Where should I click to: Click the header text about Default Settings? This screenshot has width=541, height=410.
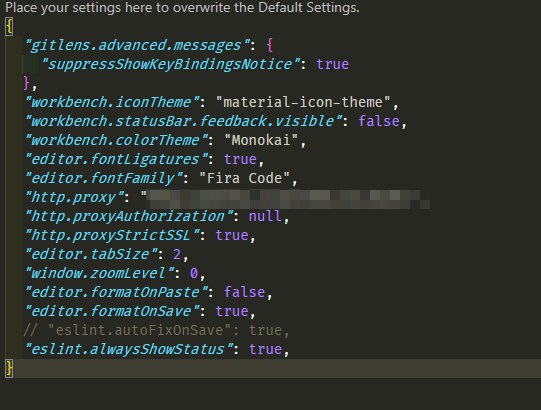click(182, 7)
